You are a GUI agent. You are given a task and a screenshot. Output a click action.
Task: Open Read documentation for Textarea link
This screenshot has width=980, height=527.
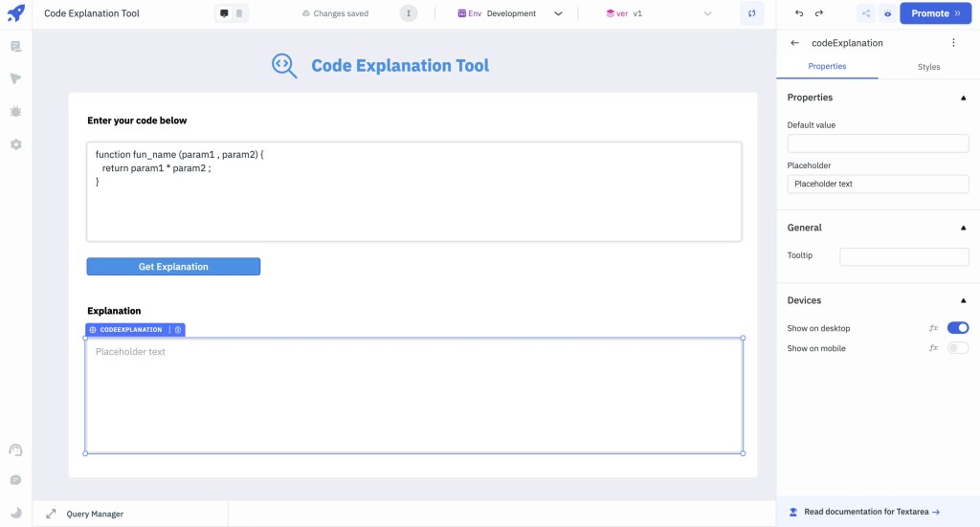(871, 512)
